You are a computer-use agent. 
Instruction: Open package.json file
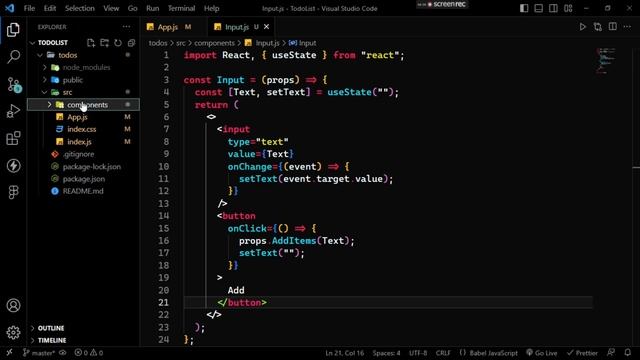(x=83, y=179)
